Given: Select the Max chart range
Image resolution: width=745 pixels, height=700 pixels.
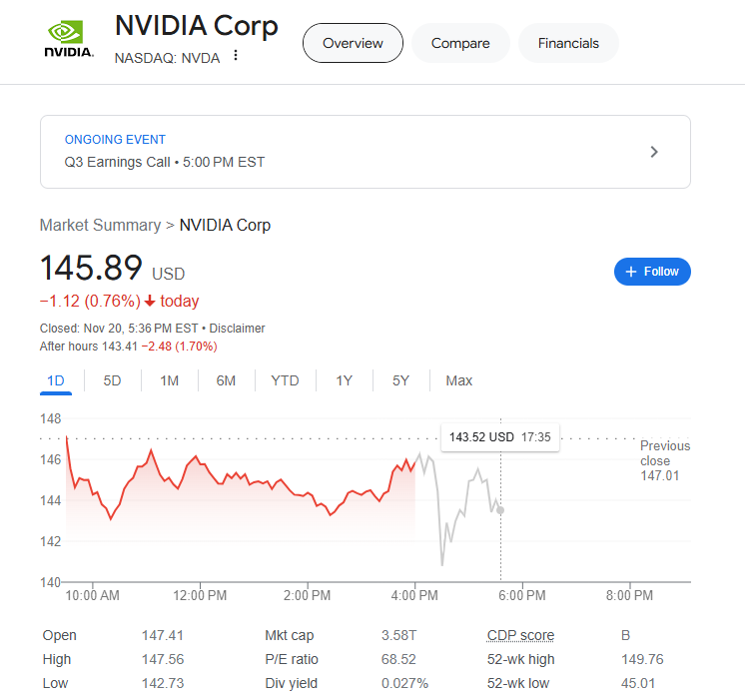Looking at the screenshot, I should [x=459, y=380].
